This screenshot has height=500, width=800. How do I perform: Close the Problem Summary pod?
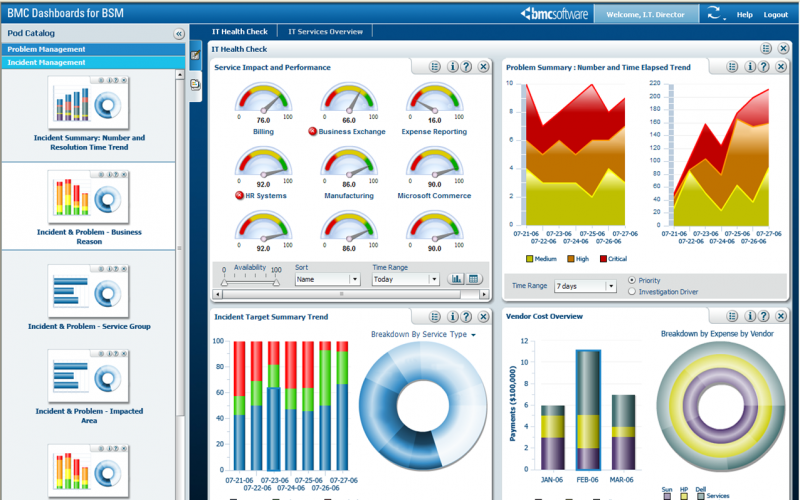click(781, 66)
